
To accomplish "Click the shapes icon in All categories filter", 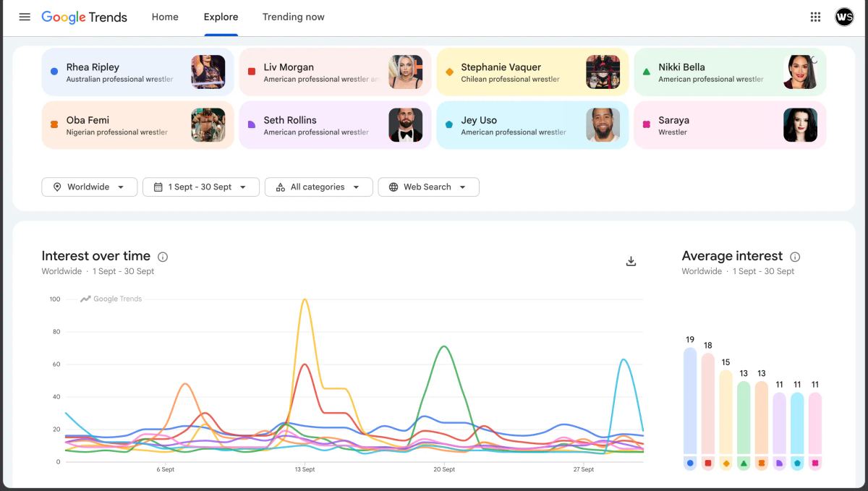I will point(280,187).
